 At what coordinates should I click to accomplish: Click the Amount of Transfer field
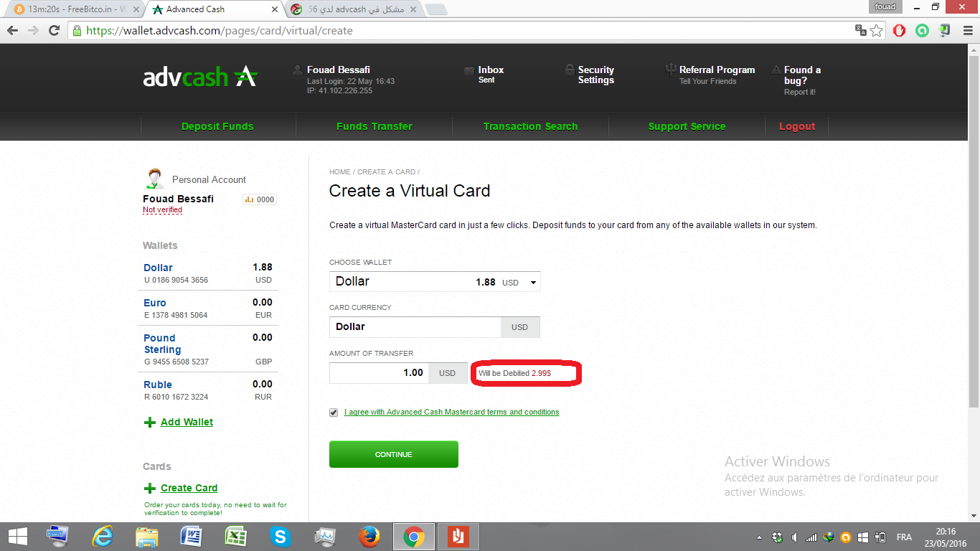pos(379,373)
